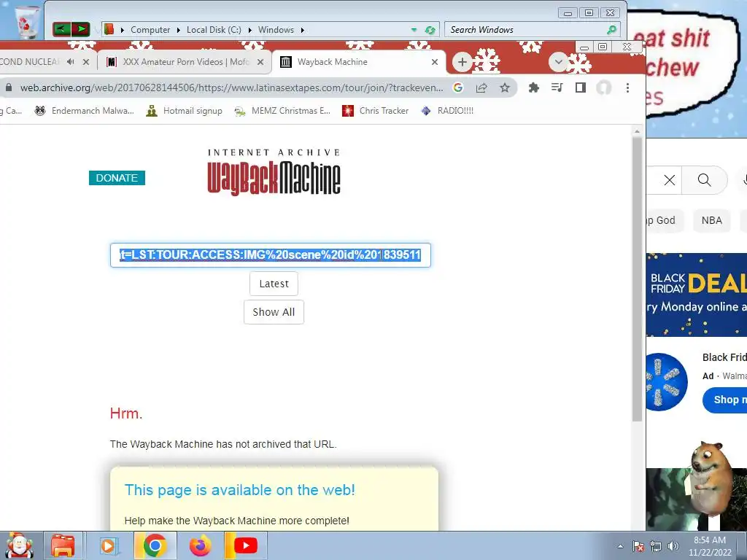Screen dimensions: 747x560
Task: Open the Hotmail signup bookmark
Action: (185, 111)
